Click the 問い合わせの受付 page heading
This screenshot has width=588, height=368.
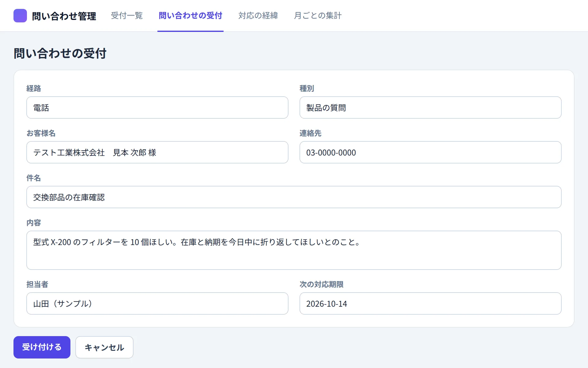coord(60,53)
